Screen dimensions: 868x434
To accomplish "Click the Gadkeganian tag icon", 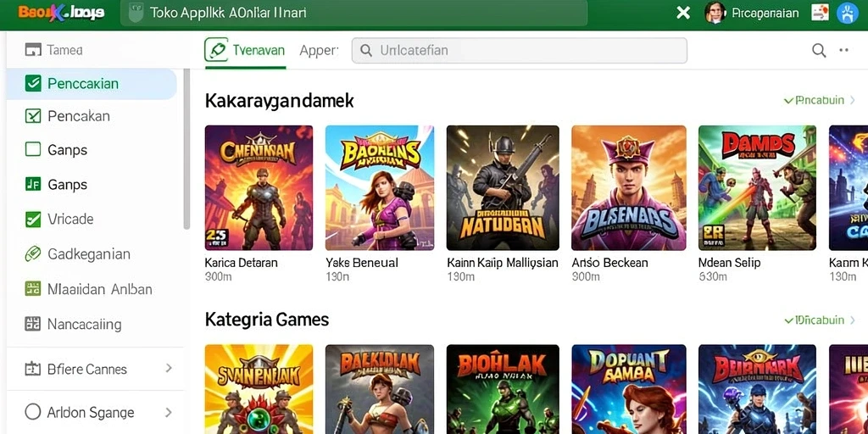I will coord(33,254).
